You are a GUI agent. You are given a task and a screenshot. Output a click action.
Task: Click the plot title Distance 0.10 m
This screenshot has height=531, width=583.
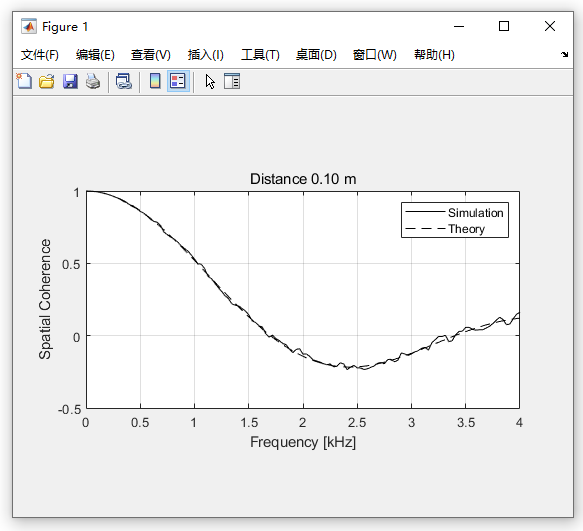303,179
